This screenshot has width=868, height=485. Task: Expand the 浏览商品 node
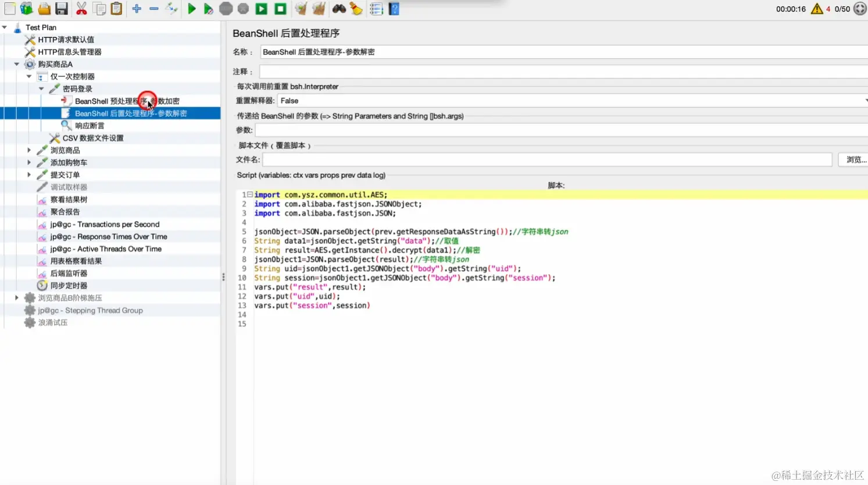click(x=29, y=150)
